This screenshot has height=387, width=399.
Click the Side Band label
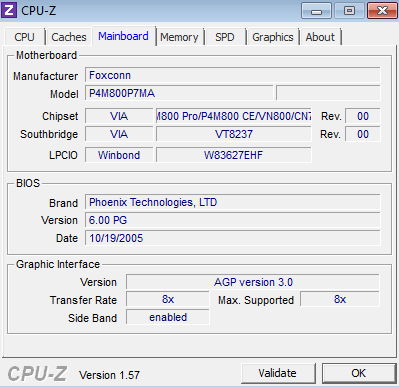(93, 318)
